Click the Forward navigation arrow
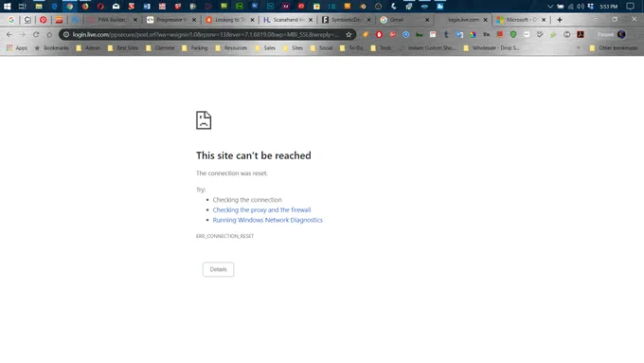Image resolution: width=644 pixels, height=363 pixels. click(23, 34)
